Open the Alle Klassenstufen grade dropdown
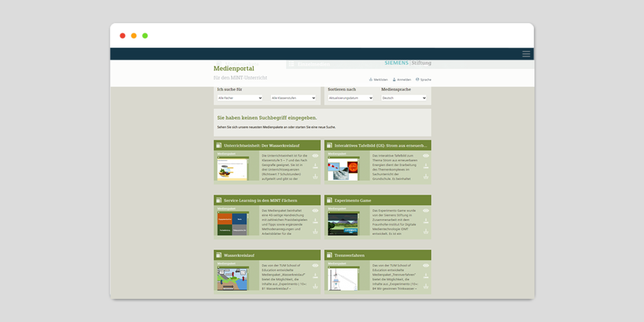 tap(293, 98)
